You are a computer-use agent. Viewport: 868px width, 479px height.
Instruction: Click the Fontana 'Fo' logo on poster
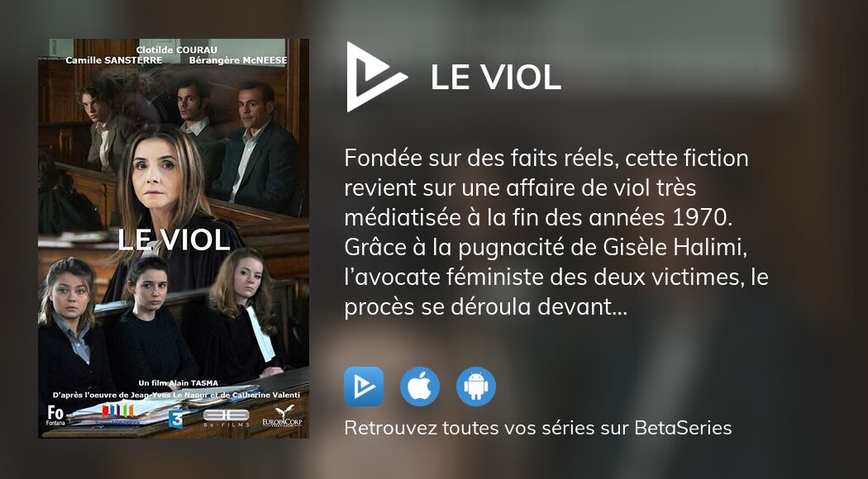click(x=55, y=415)
